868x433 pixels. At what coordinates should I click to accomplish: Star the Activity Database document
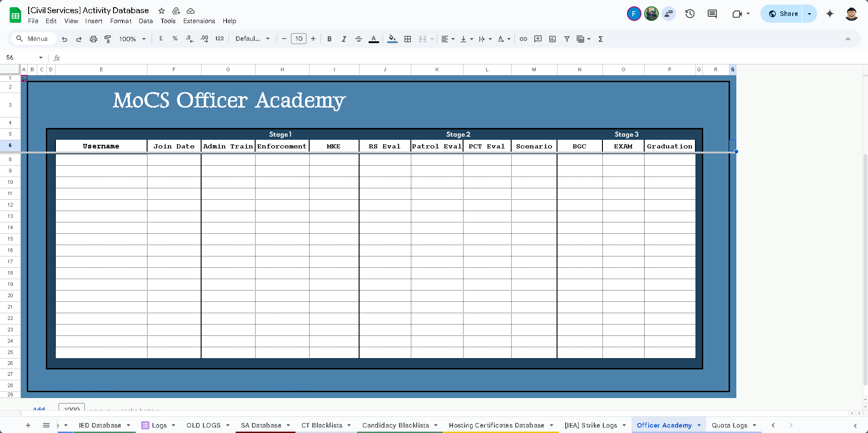click(162, 10)
